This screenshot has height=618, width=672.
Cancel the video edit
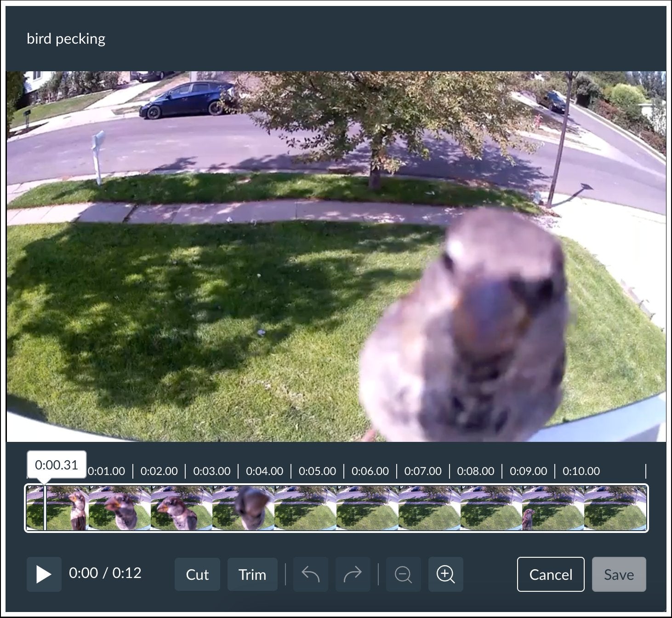pos(550,574)
